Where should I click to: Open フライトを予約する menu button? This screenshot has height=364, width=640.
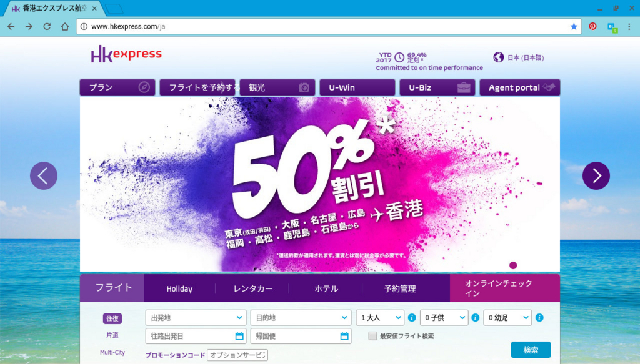(x=197, y=87)
